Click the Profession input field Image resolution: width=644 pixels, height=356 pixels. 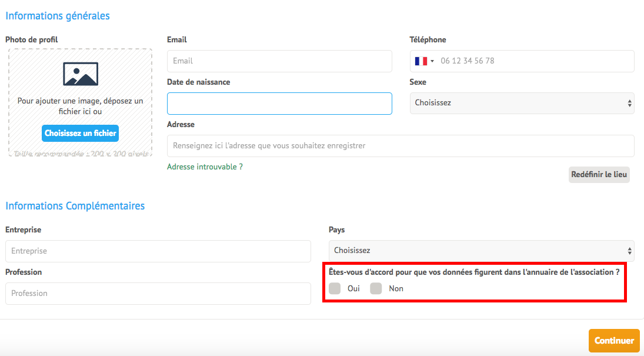point(158,294)
